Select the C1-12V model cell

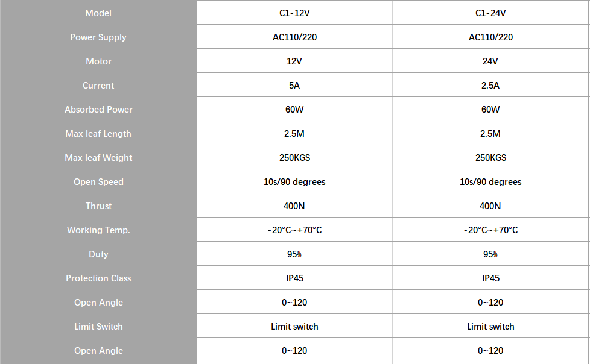(x=294, y=13)
